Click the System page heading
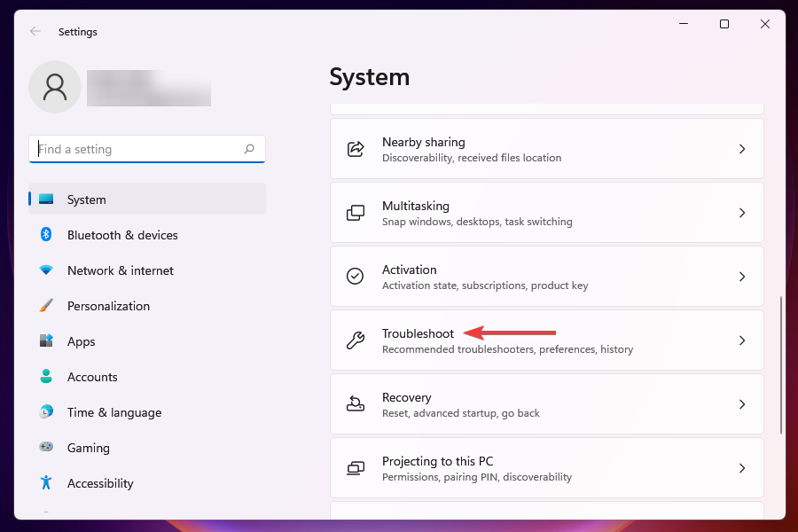Screen dimensions: 798x532 point(370,77)
